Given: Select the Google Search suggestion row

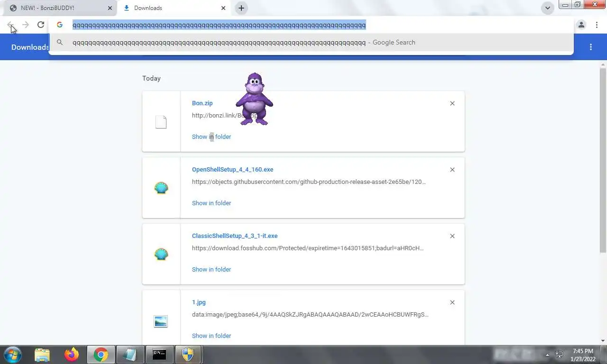Looking at the screenshot, I should (311, 42).
